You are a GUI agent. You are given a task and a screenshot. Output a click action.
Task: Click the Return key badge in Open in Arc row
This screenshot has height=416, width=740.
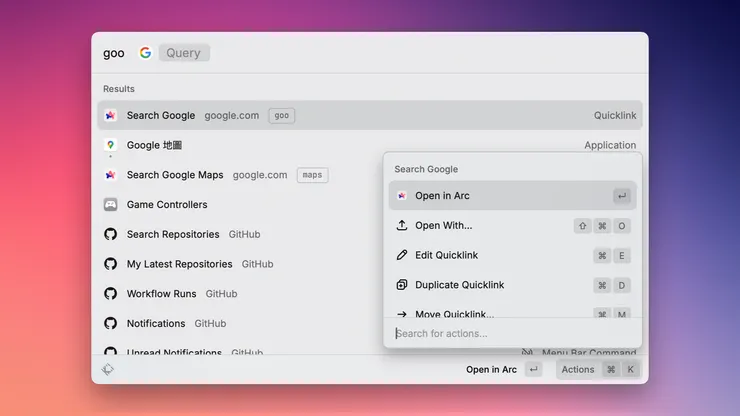coord(622,195)
